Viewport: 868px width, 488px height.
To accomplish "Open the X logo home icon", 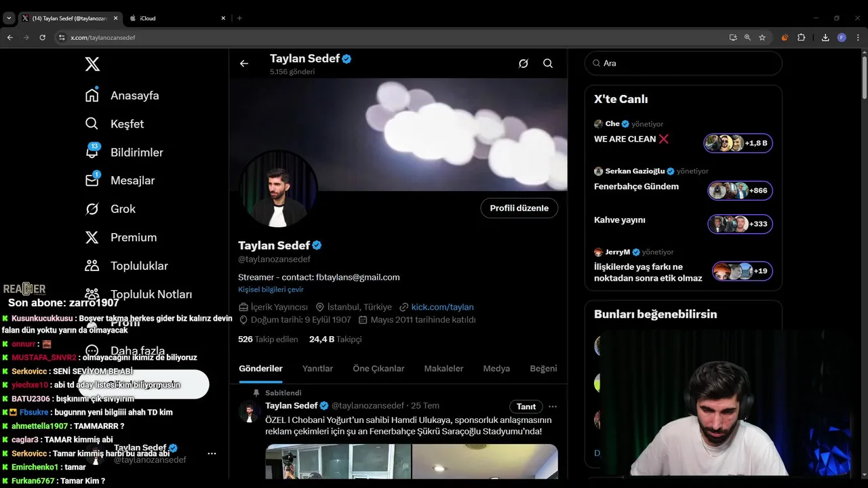I will tap(92, 64).
